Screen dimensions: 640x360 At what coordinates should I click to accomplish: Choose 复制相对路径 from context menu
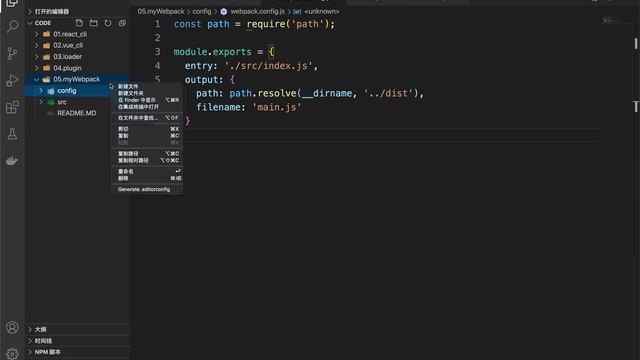coord(147,160)
